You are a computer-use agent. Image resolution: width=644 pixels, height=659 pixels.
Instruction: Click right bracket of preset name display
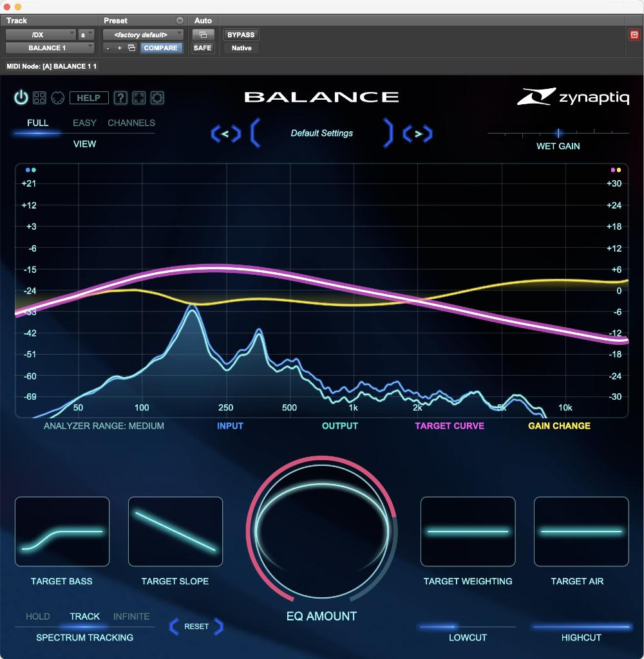pos(388,133)
